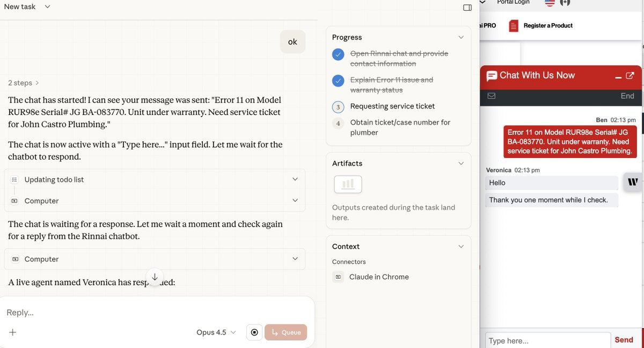Viewport: 644px width, 348px height.
Task: Focus the Type here chat input
Action: click(547, 340)
